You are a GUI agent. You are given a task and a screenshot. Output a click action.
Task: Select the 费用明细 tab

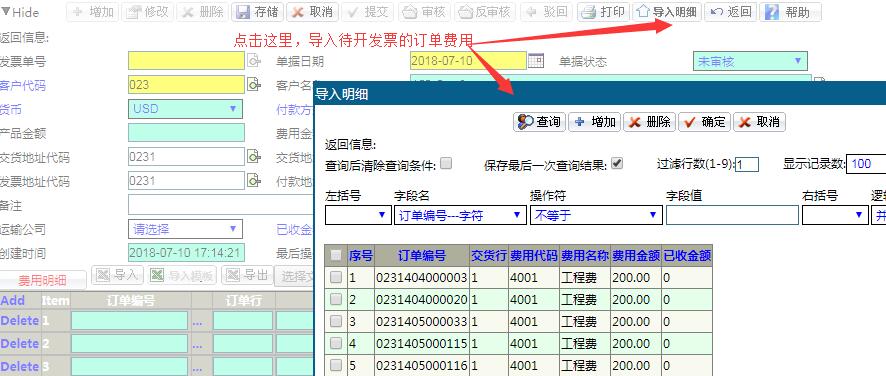pos(43,280)
